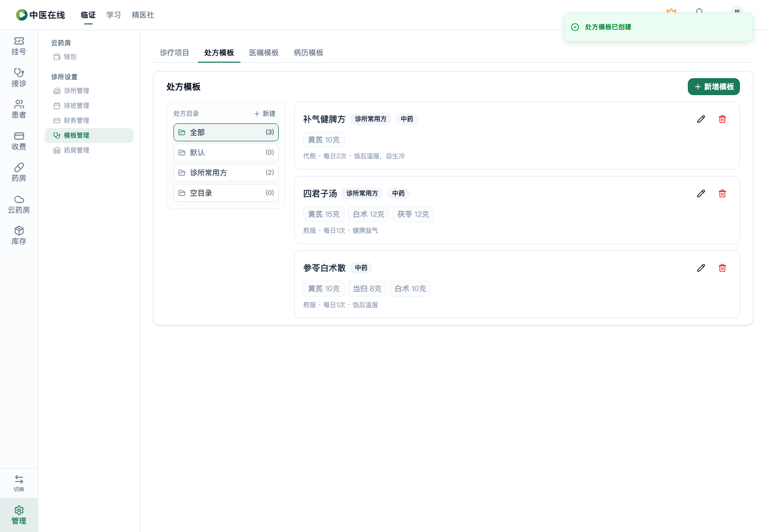Click the 参苓白术散 template title
This screenshot has width=766, height=532.
(x=324, y=268)
